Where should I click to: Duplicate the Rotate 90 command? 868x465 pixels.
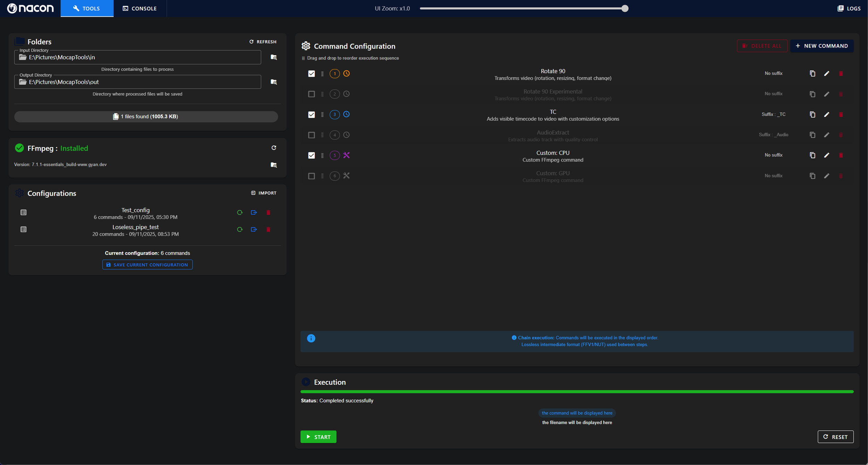[x=812, y=74]
